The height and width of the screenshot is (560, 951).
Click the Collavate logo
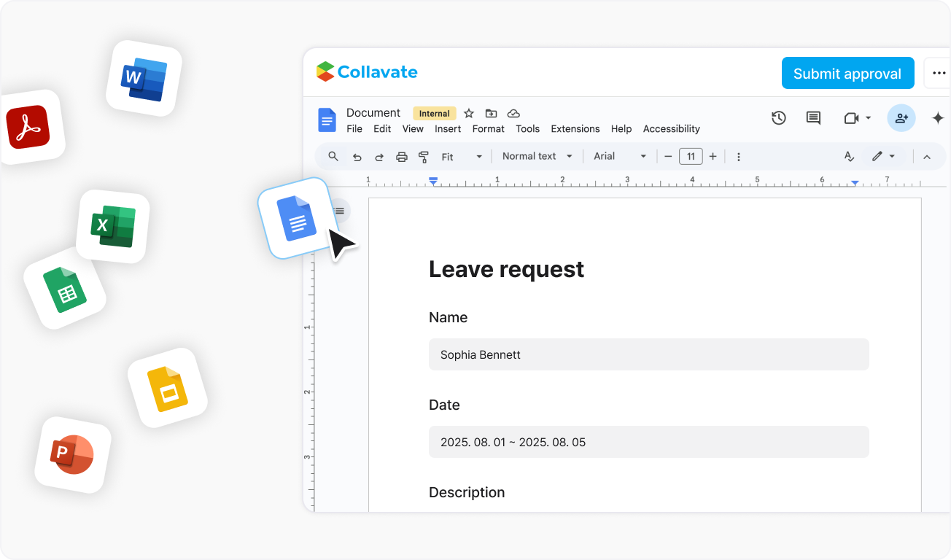click(x=367, y=71)
